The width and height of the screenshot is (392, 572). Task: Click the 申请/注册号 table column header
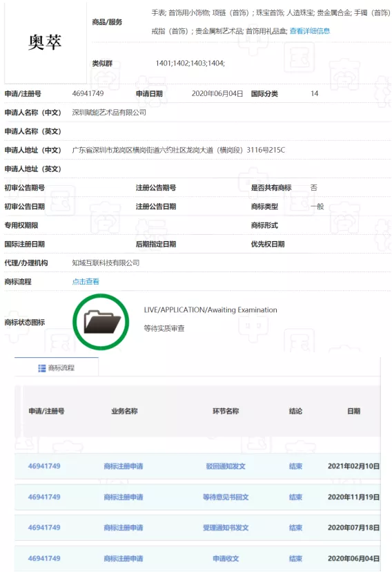coord(47,411)
